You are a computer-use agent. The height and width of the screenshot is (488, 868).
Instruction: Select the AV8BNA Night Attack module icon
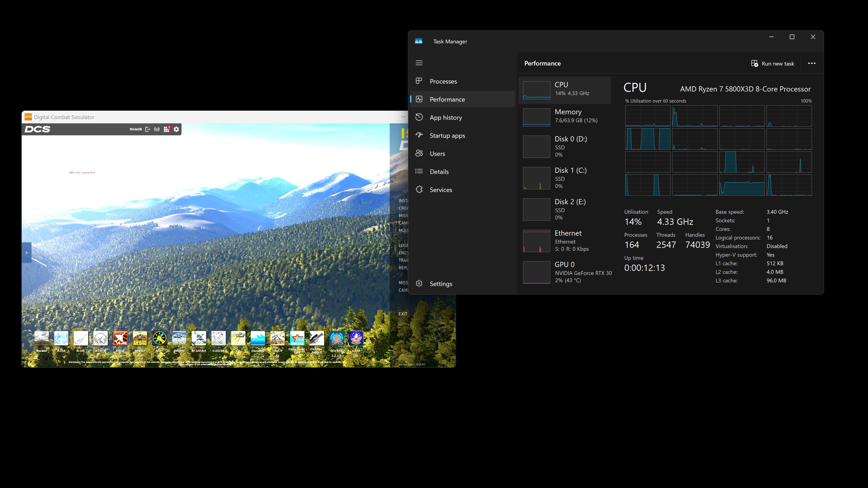pos(179,338)
